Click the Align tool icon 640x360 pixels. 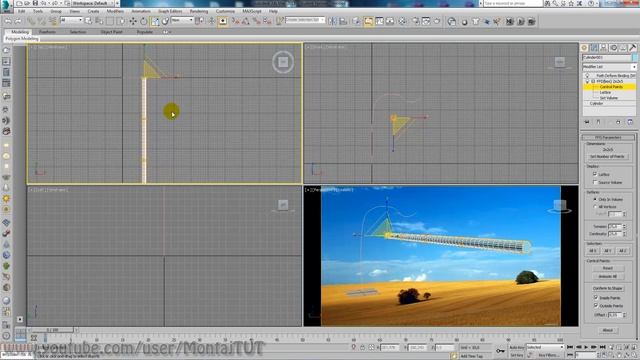click(x=343, y=21)
